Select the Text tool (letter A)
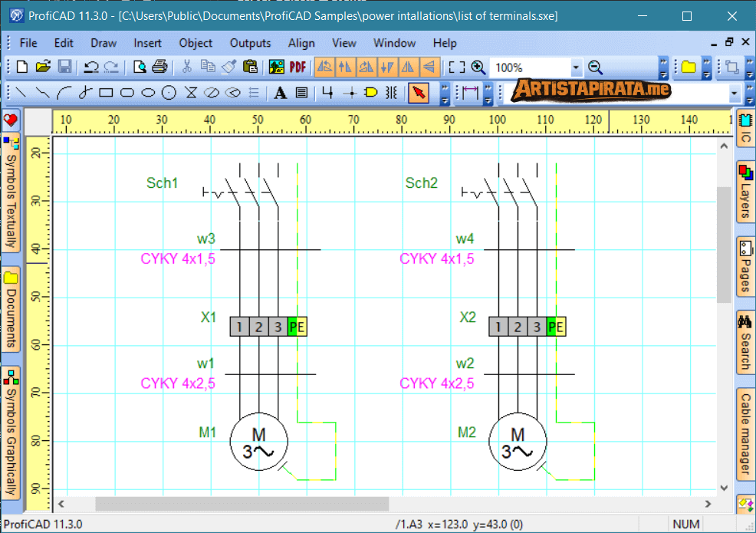Image resolution: width=756 pixels, height=533 pixels. (281, 94)
